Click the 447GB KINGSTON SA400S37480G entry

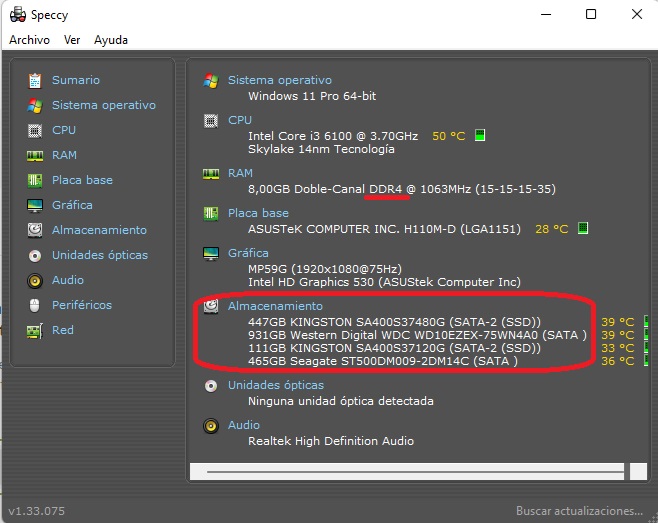(x=394, y=322)
